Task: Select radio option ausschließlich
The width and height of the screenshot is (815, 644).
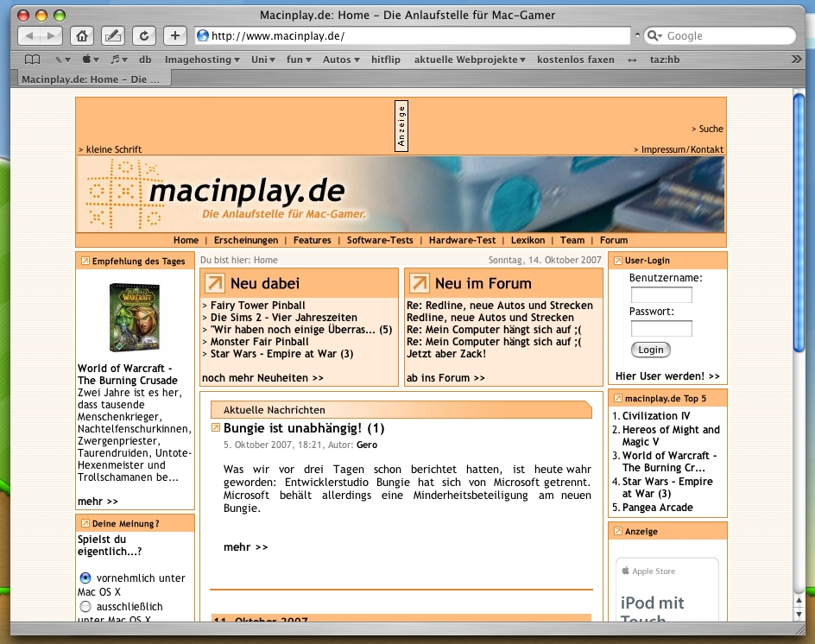Action: click(x=85, y=607)
